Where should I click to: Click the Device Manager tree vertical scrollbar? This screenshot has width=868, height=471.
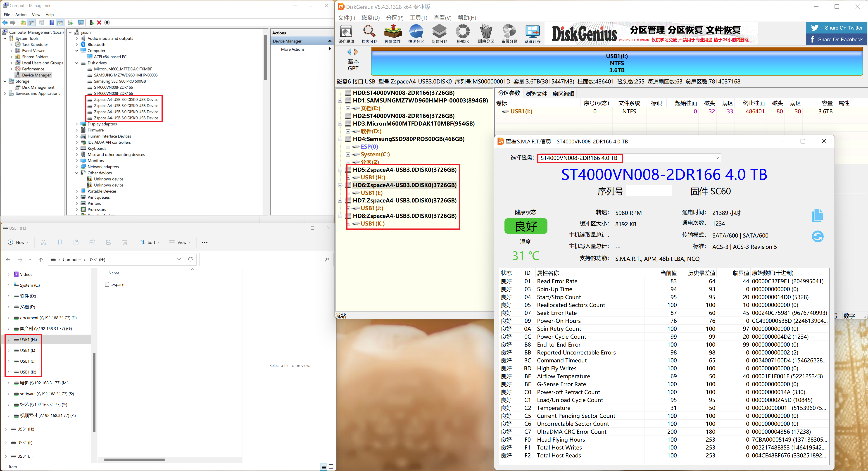point(265,57)
